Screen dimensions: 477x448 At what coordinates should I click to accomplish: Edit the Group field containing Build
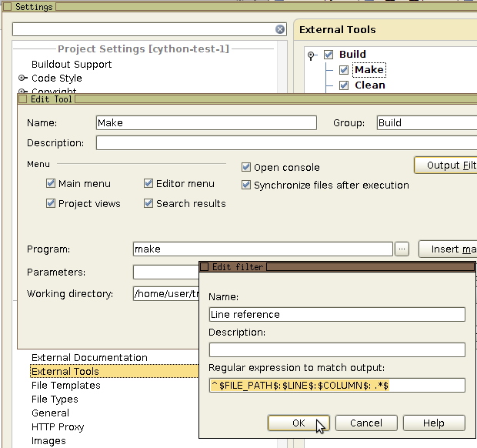(427, 122)
